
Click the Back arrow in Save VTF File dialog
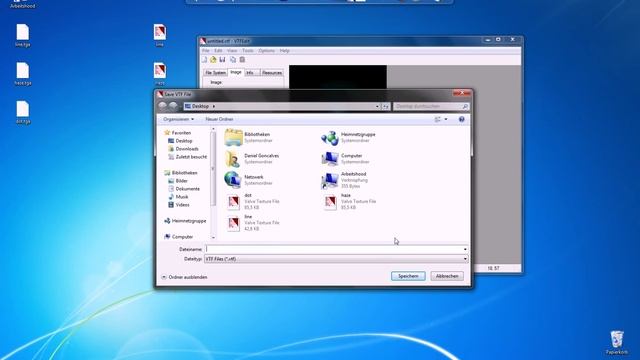(x=162, y=106)
